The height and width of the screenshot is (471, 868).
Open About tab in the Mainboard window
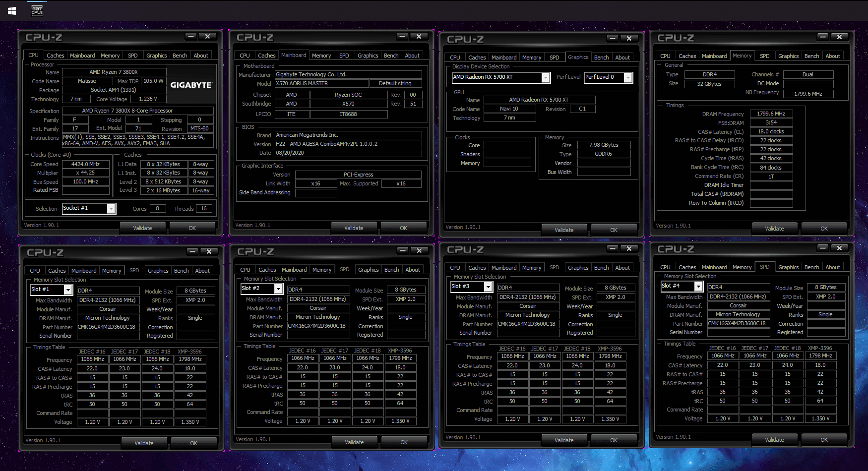[412, 56]
